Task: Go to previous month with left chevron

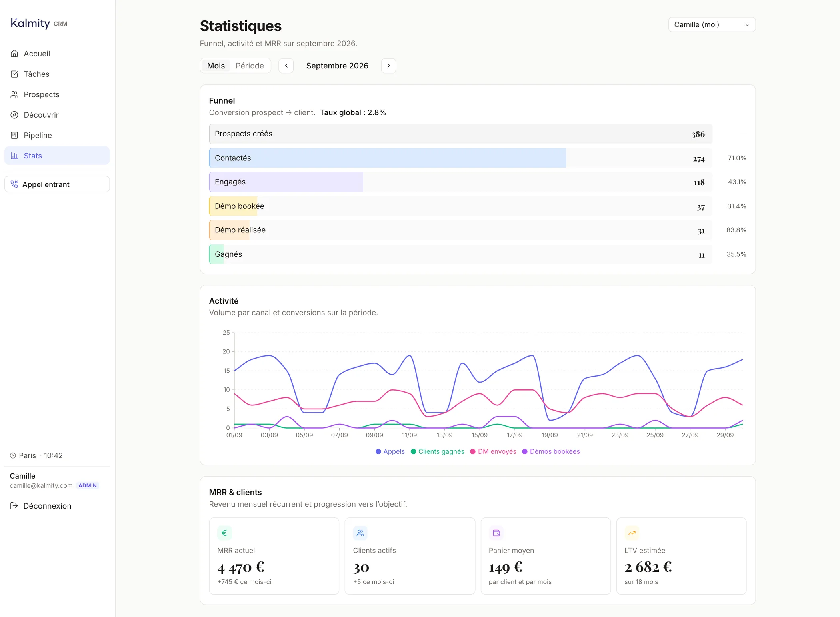Action: click(x=286, y=66)
